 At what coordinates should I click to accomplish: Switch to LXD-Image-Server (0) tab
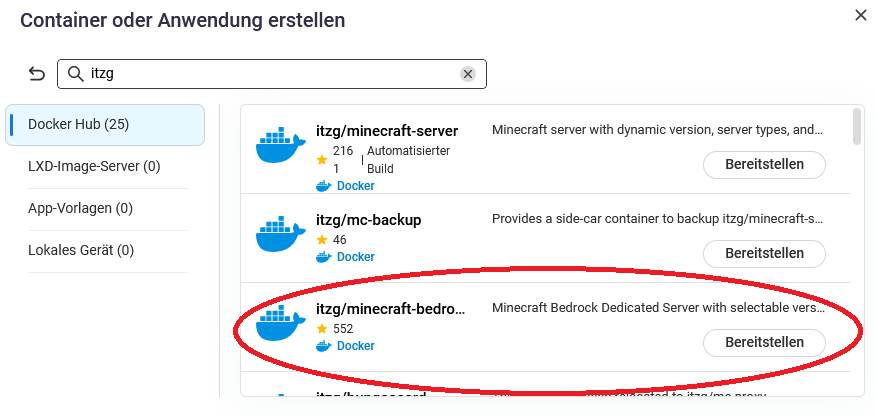[x=94, y=166]
